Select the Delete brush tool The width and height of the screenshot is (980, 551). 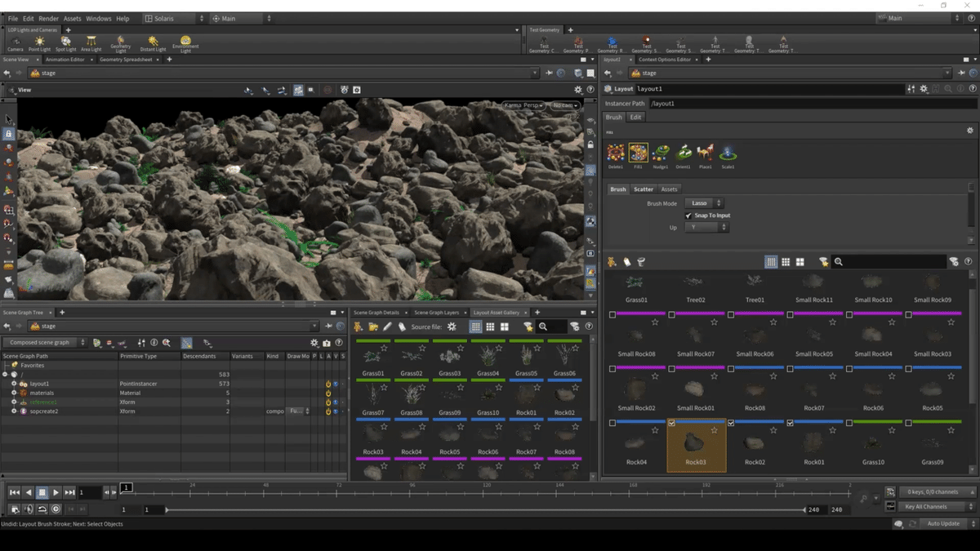pos(616,153)
